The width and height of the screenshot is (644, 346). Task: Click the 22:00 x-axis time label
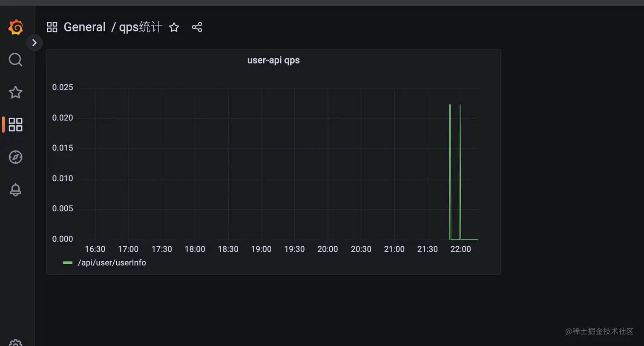(x=460, y=249)
